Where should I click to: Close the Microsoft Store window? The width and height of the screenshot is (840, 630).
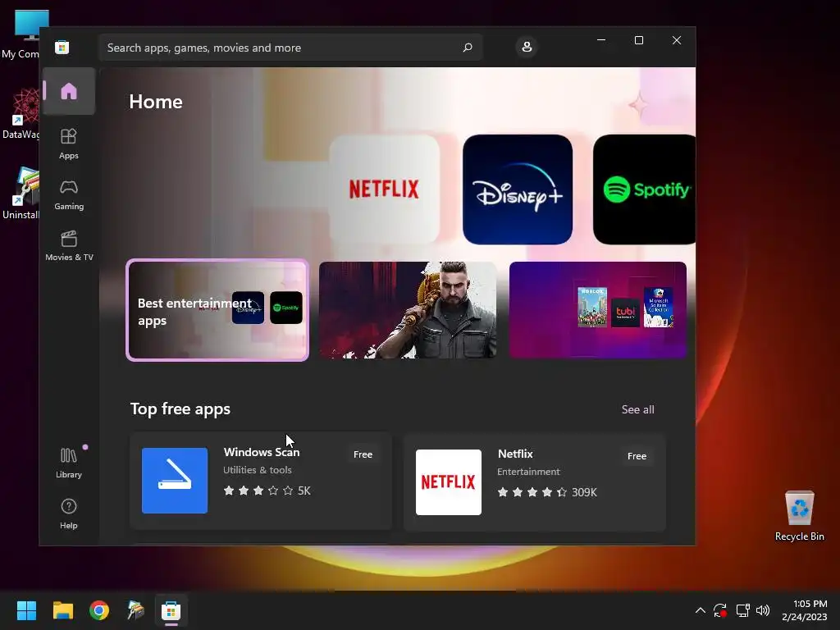point(677,40)
